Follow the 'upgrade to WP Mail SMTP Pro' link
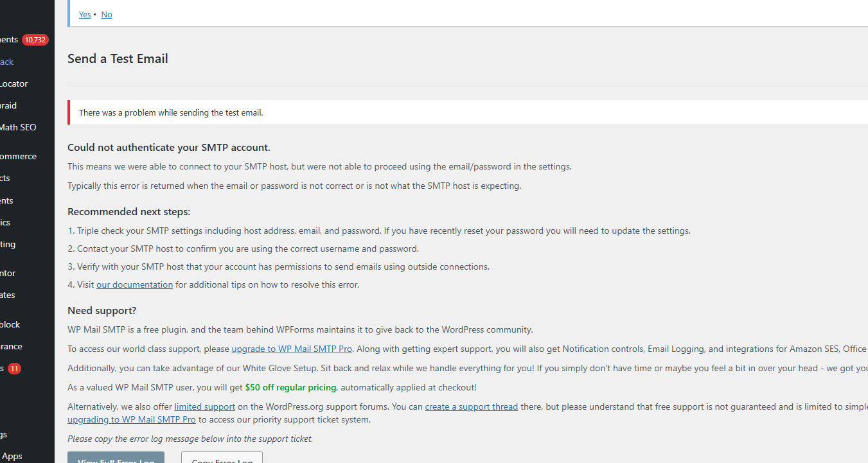Viewport: 868px width, 463px height. pyautogui.click(x=292, y=349)
